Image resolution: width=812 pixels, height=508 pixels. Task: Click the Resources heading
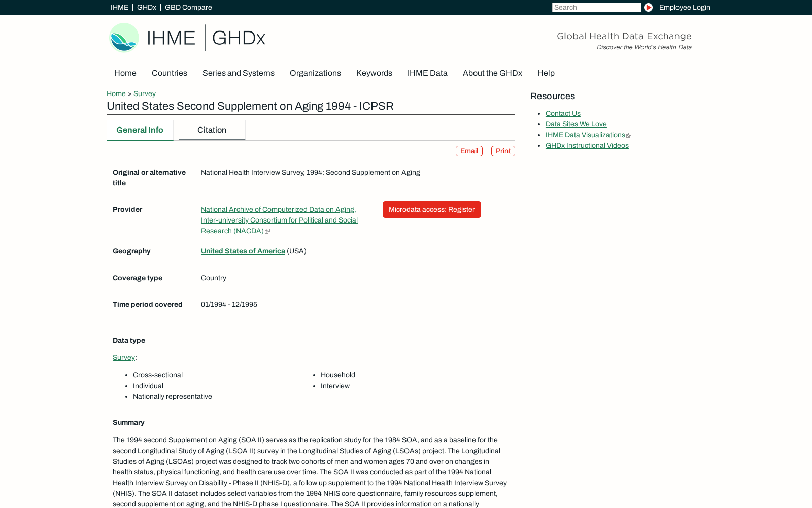point(553,96)
